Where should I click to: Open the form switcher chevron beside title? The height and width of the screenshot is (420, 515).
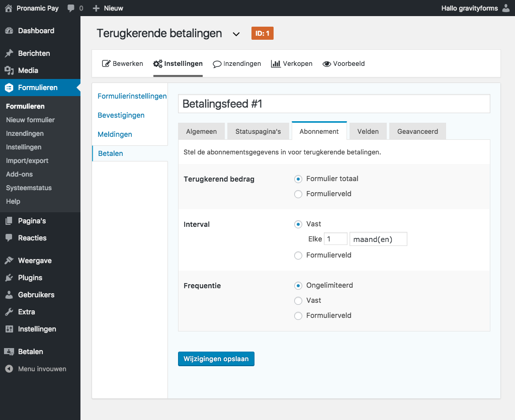[x=236, y=34]
